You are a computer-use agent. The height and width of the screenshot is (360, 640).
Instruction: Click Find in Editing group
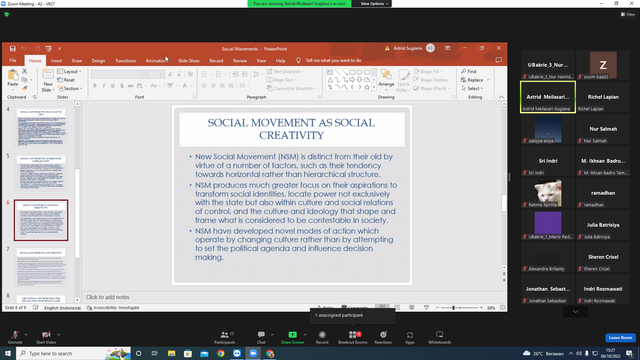click(x=469, y=71)
